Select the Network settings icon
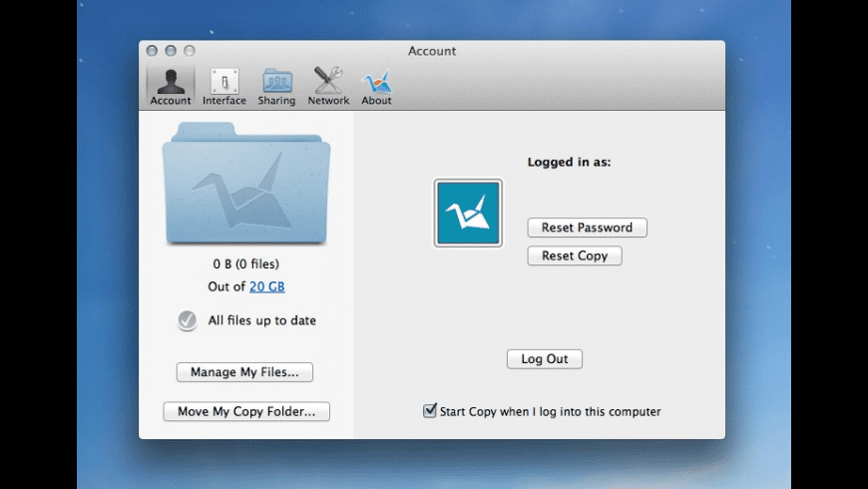This screenshot has width=868, height=489. tap(328, 87)
